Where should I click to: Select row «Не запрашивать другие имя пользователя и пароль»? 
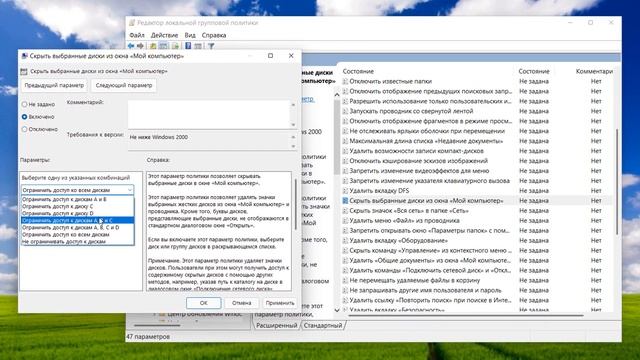coord(477,290)
